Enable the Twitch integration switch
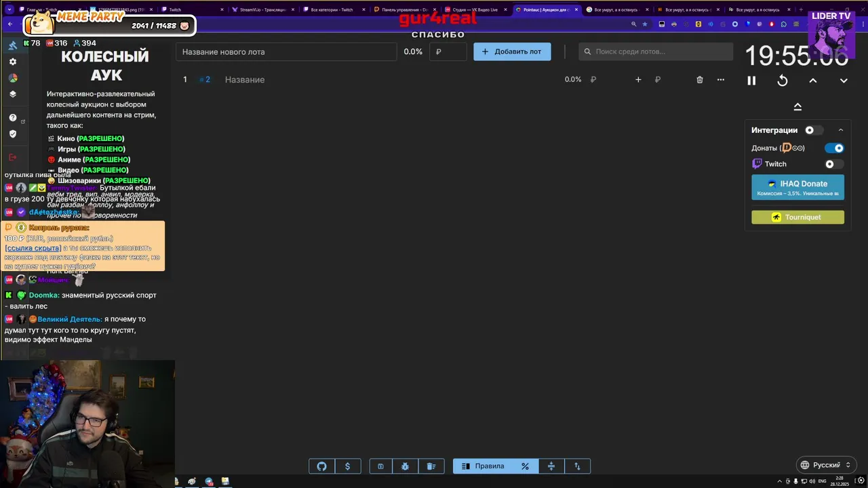Image resolution: width=868 pixels, height=488 pixels. (834, 164)
